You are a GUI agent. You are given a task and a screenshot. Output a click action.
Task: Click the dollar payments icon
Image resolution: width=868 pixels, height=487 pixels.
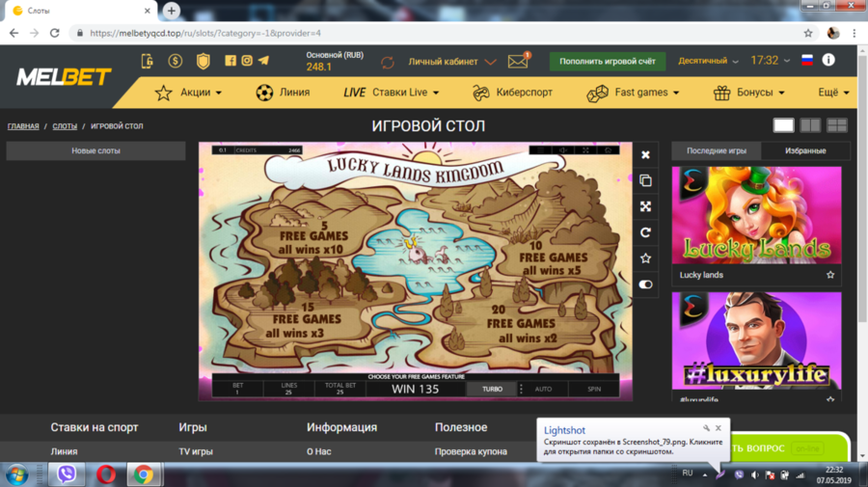tap(176, 61)
